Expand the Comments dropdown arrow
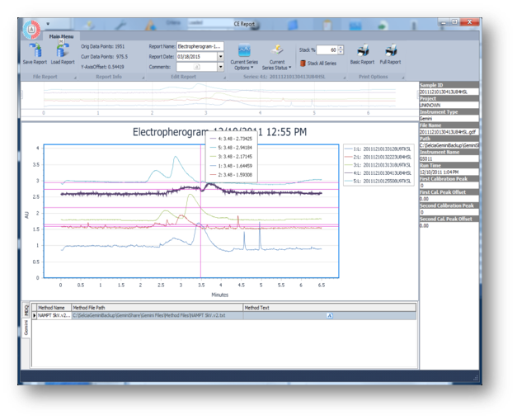Screen dimensions: 517x420 pyautogui.click(x=220, y=67)
